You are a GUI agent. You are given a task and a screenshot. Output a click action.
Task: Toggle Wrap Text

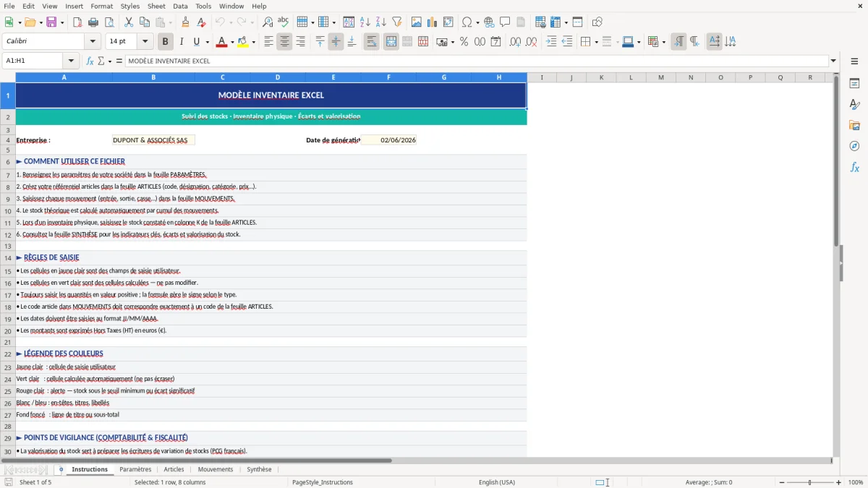point(371,42)
